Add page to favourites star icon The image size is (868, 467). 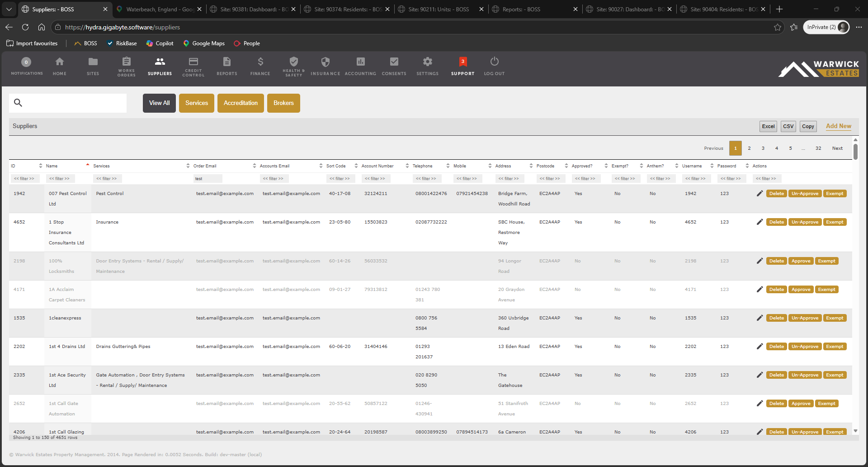(x=778, y=27)
